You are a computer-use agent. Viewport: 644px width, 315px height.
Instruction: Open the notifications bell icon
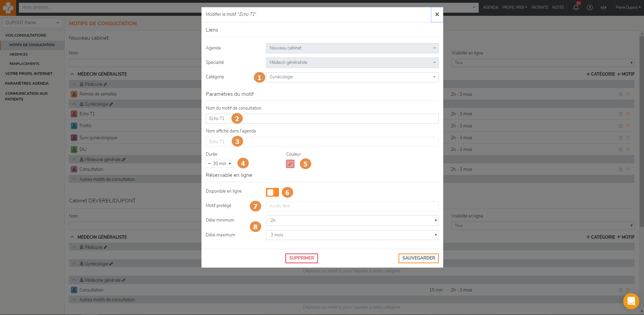click(x=576, y=7)
